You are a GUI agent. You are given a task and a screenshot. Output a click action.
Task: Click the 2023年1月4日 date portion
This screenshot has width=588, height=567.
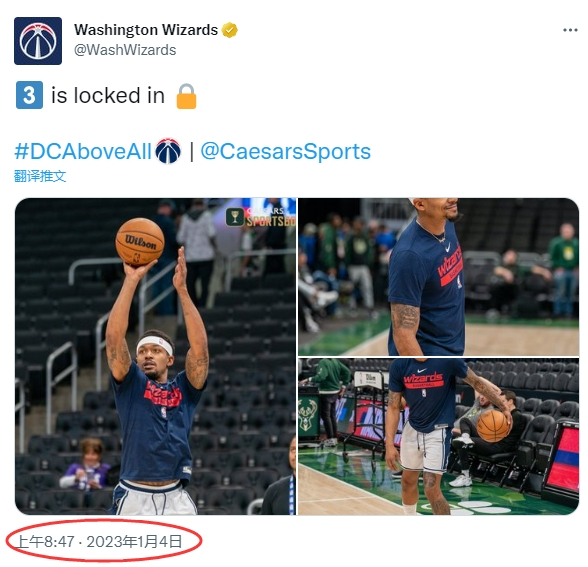pos(135,542)
